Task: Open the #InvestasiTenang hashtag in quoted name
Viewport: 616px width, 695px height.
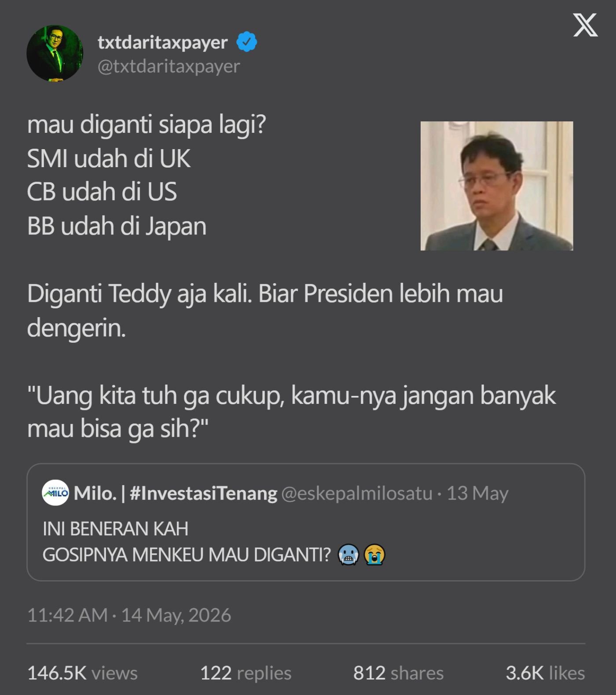Action: (204, 493)
